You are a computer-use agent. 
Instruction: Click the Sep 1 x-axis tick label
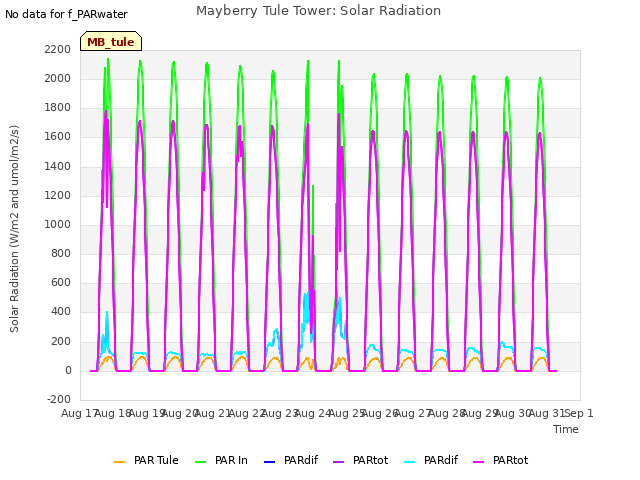coord(579,413)
